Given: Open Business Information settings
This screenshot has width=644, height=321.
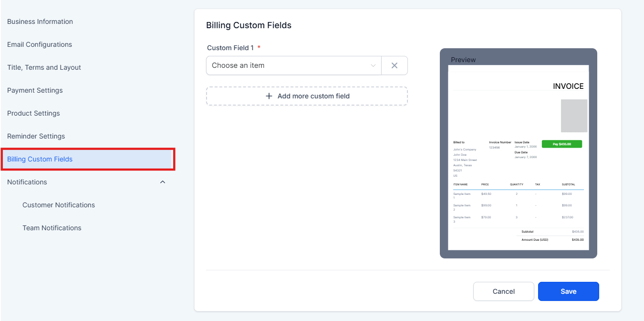Looking at the screenshot, I should coord(40,21).
